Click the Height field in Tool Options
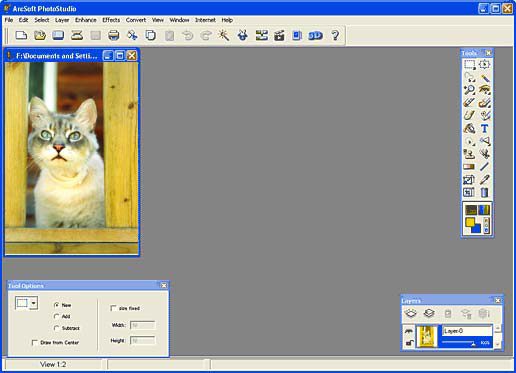This screenshot has height=373, width=516. pos(142,340)
